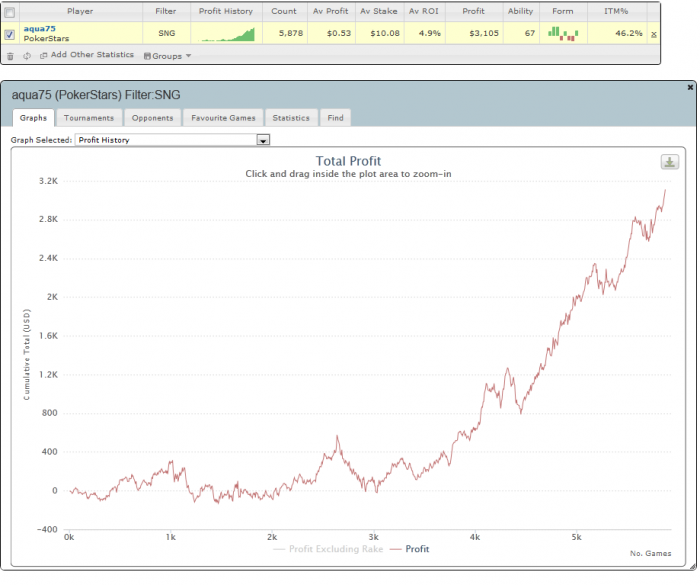The height and width of the screenshot is (585, 700).
Task: Sort by the Profit History column header
Action: (x=226, y=11)
